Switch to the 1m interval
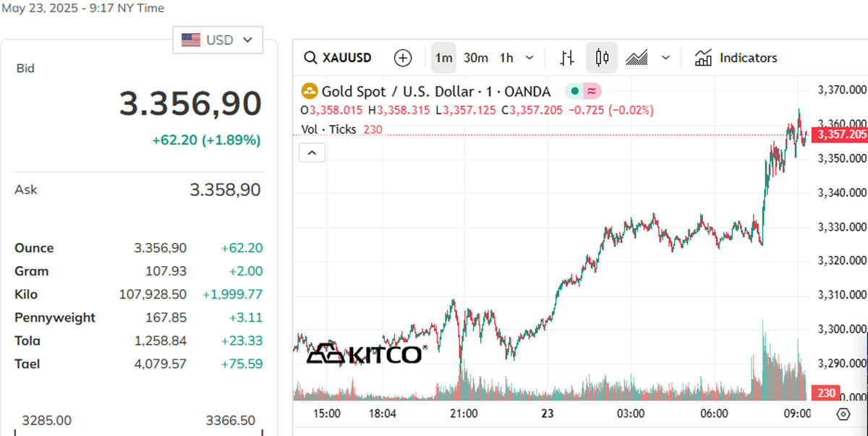 [x=443, y=58]
